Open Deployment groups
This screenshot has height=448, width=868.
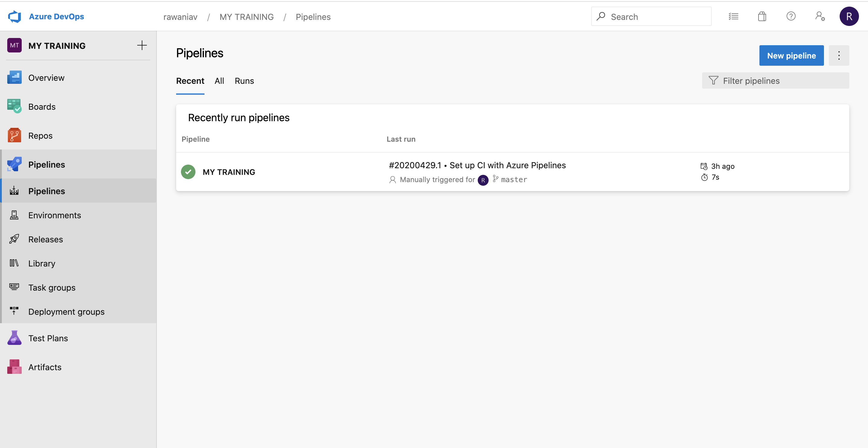coord(66,311)
